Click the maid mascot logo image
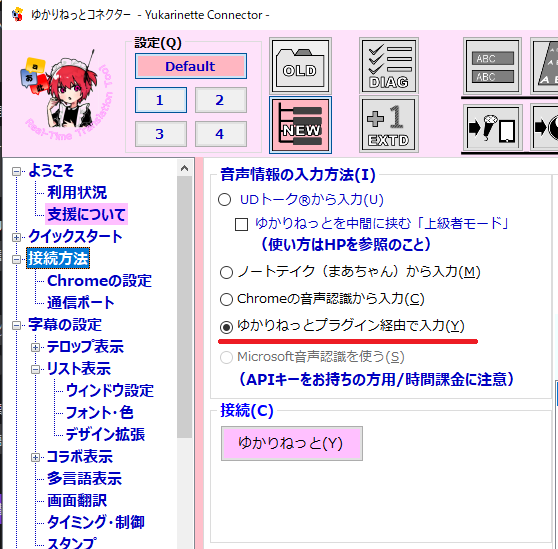The width and height of the screenshot is (558, 549). pos(67,94)
